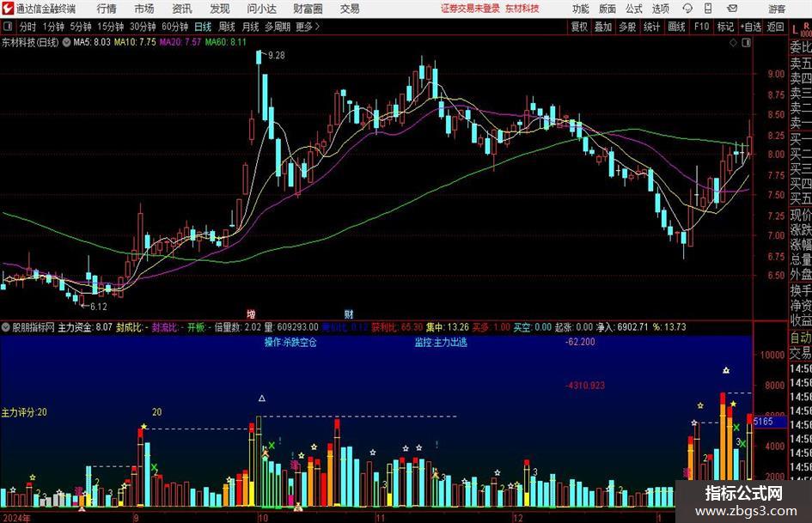
Task: Click the 东材科技(日线) chart title
Action: click(x=30, y=42)
